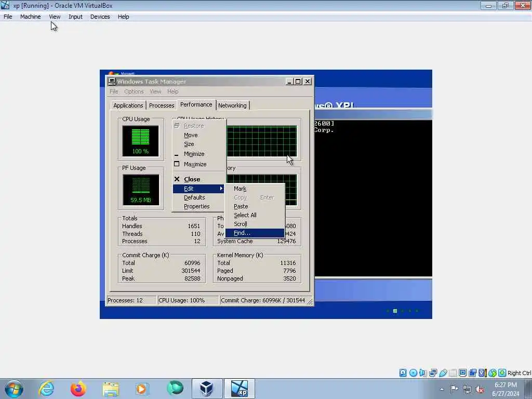Open the Action Center flag tray icon
The height and width of the screenshot is (399, 532).
coord(454,389)
